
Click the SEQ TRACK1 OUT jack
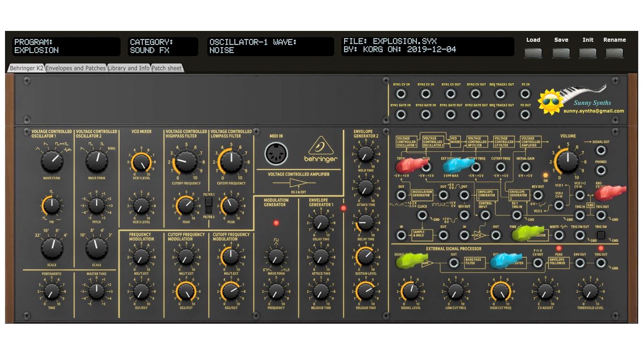[500, 94]
